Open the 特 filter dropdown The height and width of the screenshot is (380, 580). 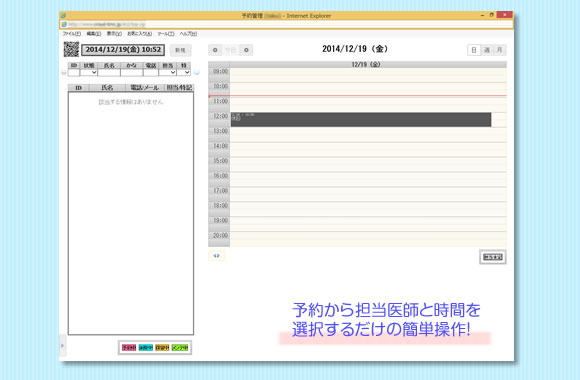tap(184, 73)
